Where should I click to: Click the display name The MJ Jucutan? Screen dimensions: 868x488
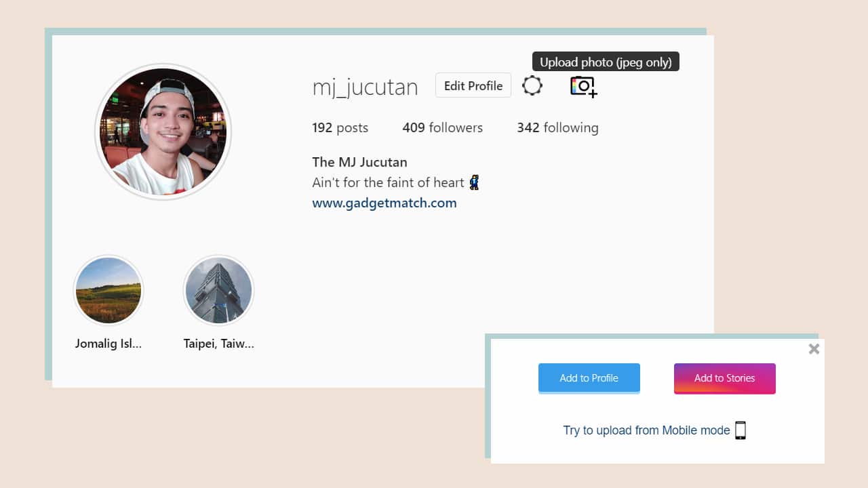[x=359, y=162]
